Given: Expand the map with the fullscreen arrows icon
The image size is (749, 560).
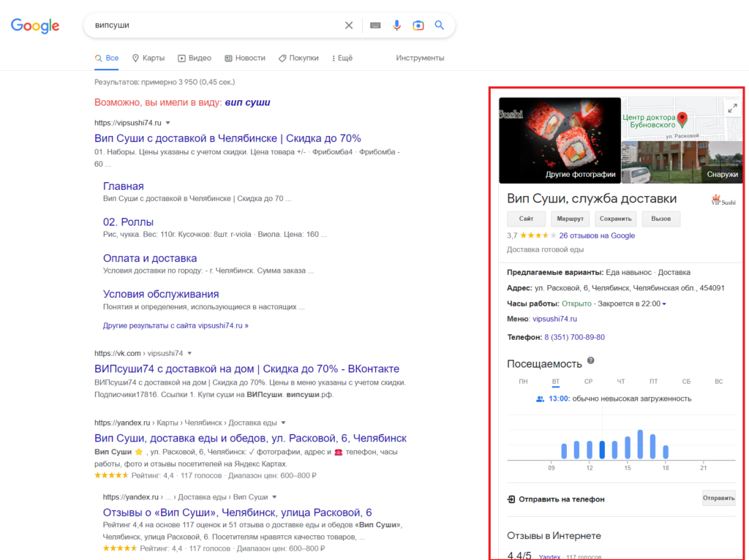Looking at the screenshot, I should [x=732, y=109].
